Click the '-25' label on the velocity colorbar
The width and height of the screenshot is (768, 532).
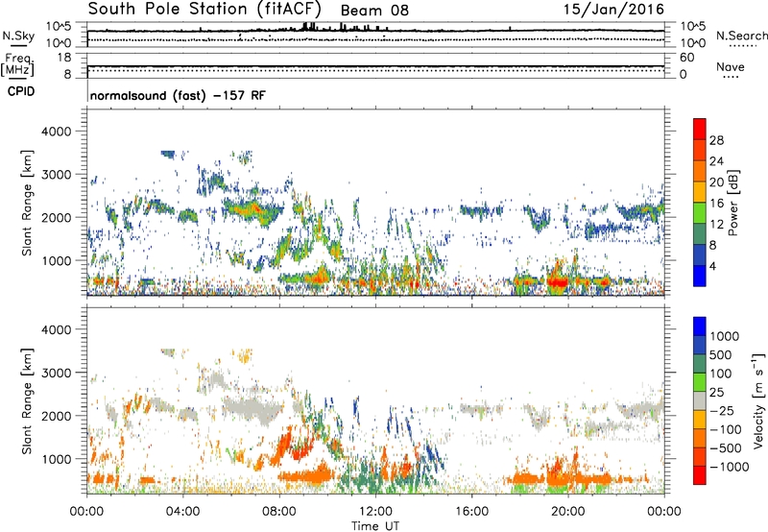[723, 411]
